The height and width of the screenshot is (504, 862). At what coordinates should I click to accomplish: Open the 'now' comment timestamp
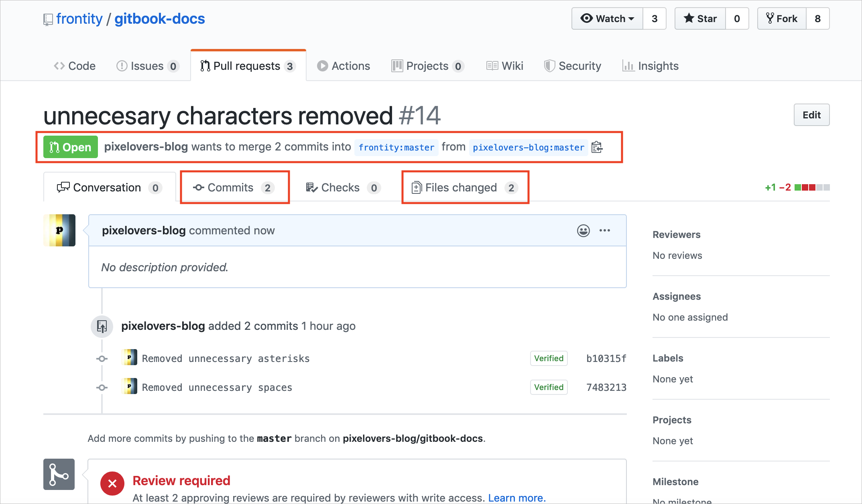[x=264, y=230]
